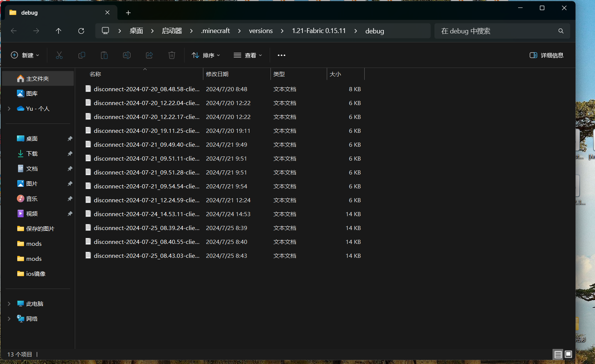Open a new tab with plus icon

pos(128,13)
